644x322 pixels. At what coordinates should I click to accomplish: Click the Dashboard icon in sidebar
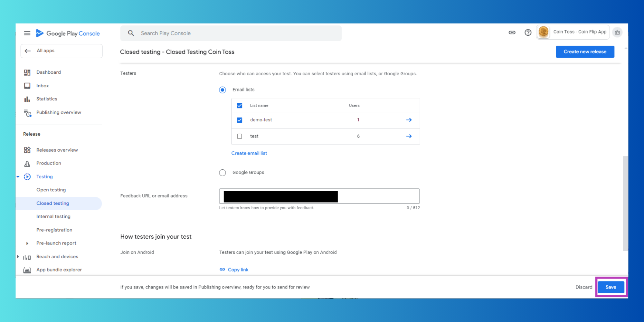(27, 72)
